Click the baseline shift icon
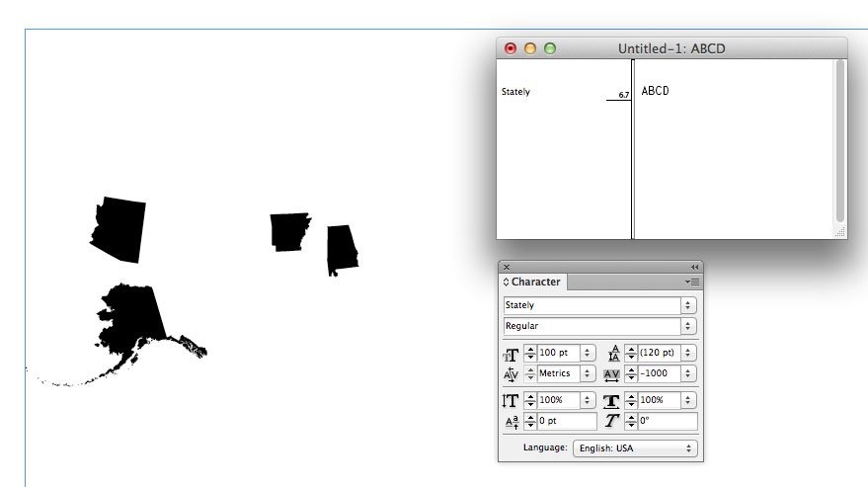This screenshot has height=487, width=868. [512, 422]
